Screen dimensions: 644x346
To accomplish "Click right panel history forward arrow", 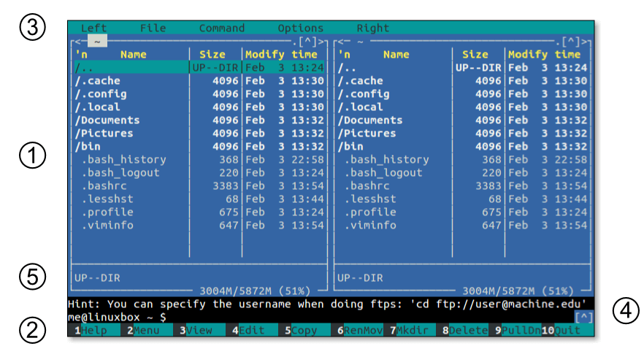I will click(584, 42).
